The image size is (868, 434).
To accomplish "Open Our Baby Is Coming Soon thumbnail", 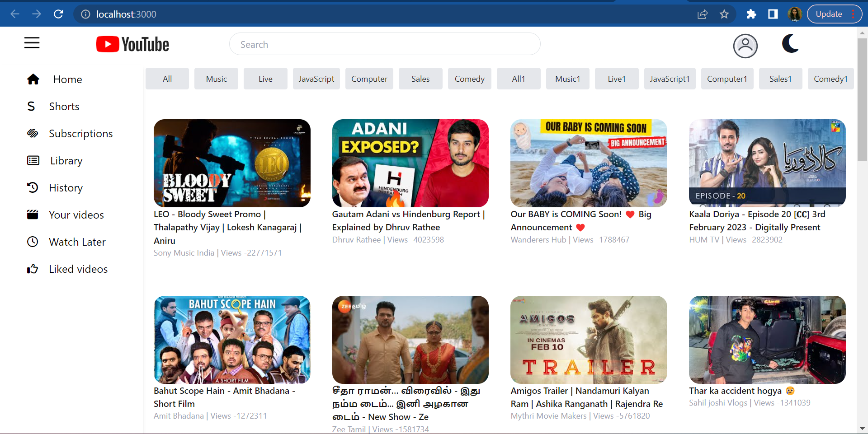I will click(x=589, y=163).
